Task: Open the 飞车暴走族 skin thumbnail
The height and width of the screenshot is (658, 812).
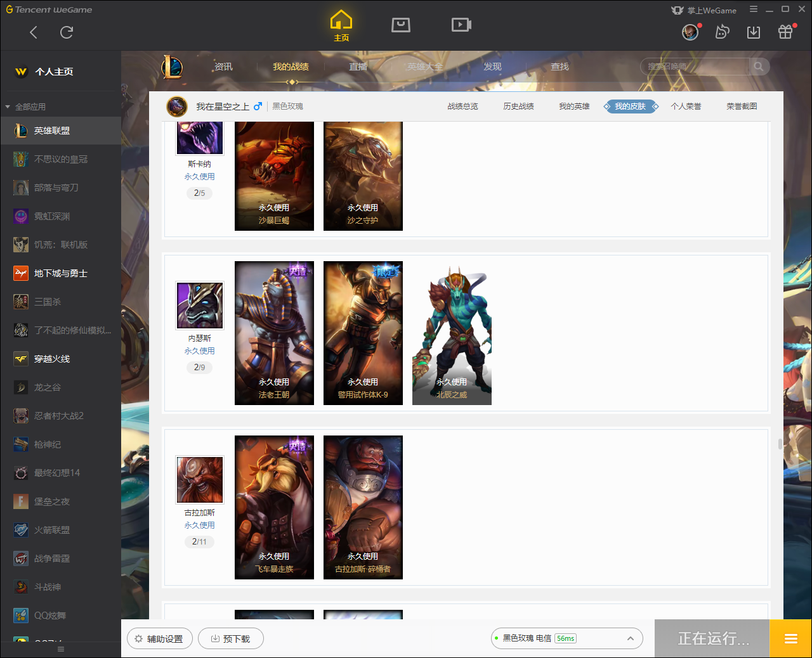Action: 274,507
